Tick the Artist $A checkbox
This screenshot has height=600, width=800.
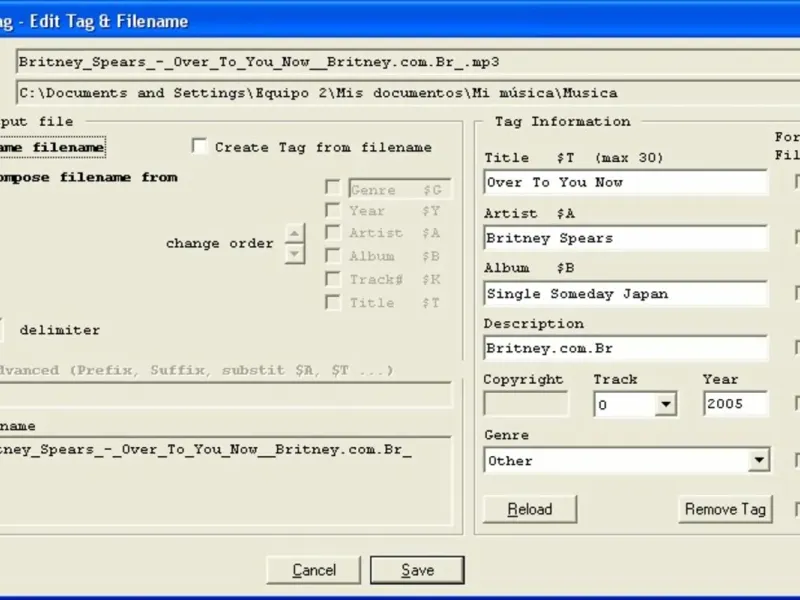pos(333,233)
